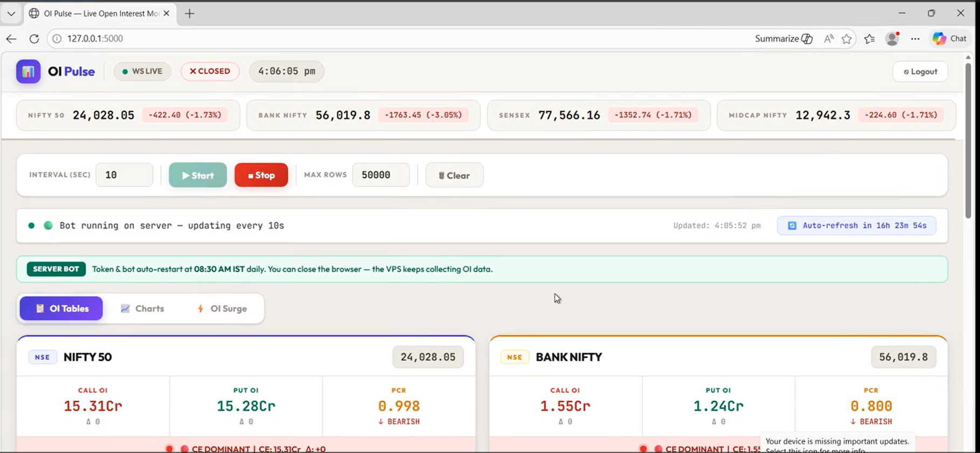The image size is (980, 453).
Task: Restore down the browser window
Action: 931,13
